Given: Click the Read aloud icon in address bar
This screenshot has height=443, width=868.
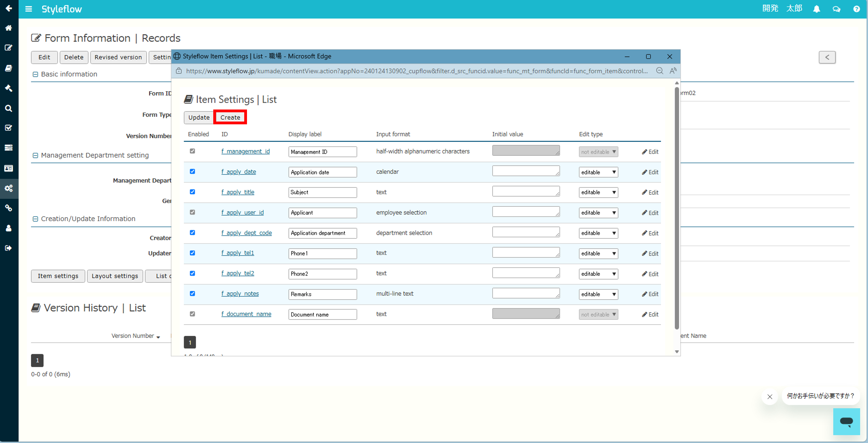Looking at the screenshot, I should click(x=673, y=71).
